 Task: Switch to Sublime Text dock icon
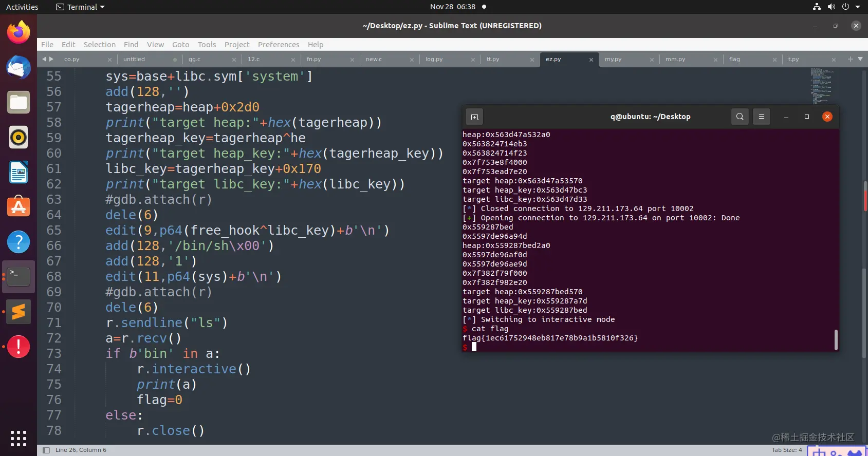point(19,312)
